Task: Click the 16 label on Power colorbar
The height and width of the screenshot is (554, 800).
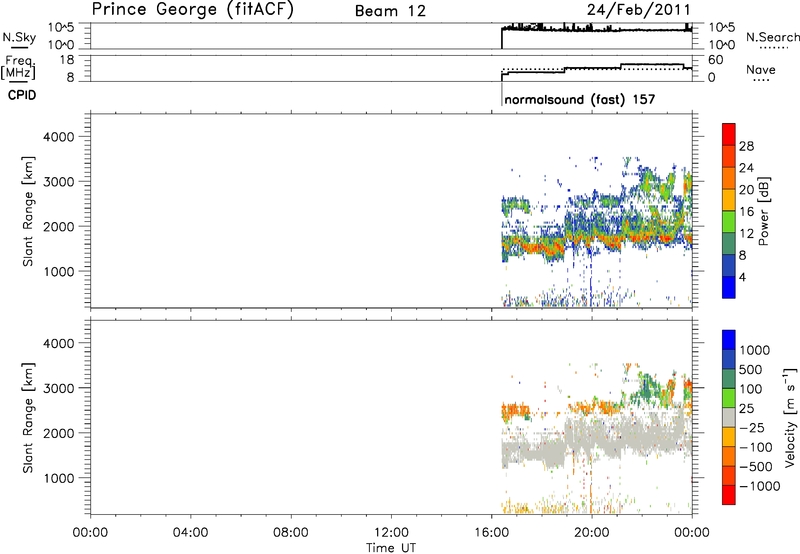Action: pos(746,212)
